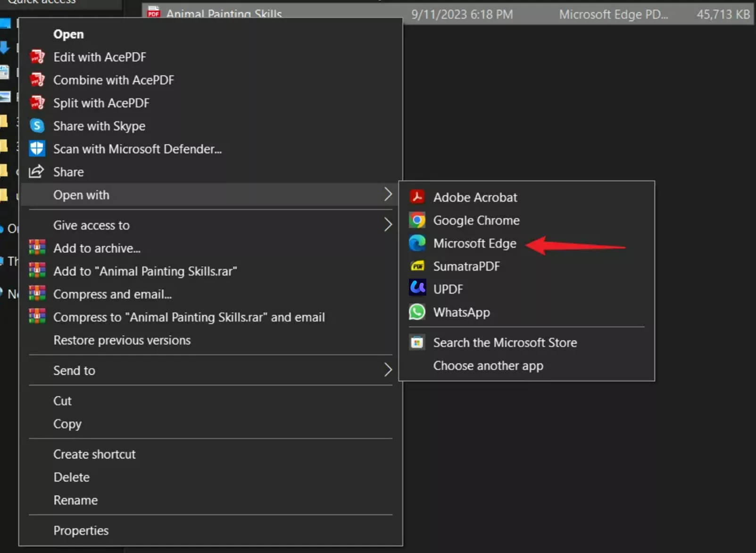Click the AcePDF icon beside Edit with AcePDF
Image resolution: width=756 pixels, height=553 pixels.
tap(37, 57)
